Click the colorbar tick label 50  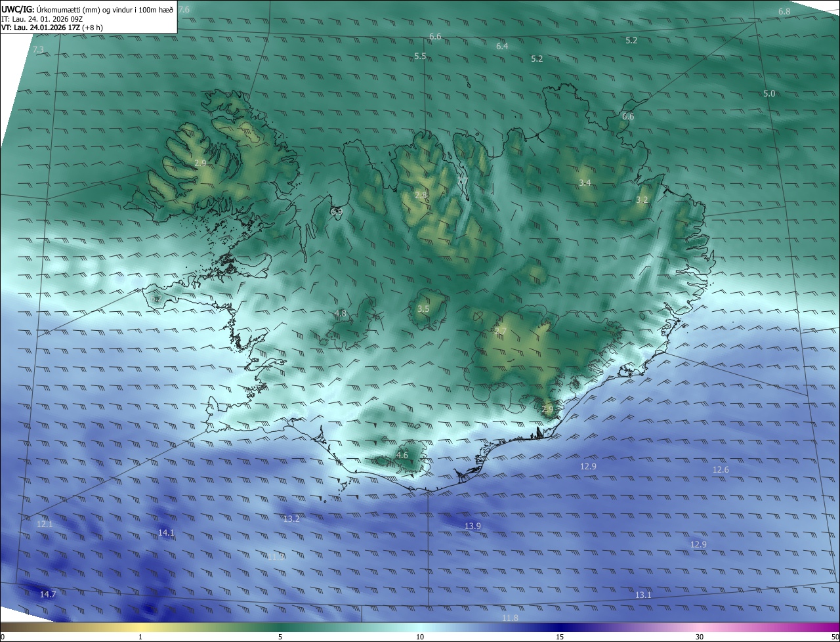coord(835,637)
